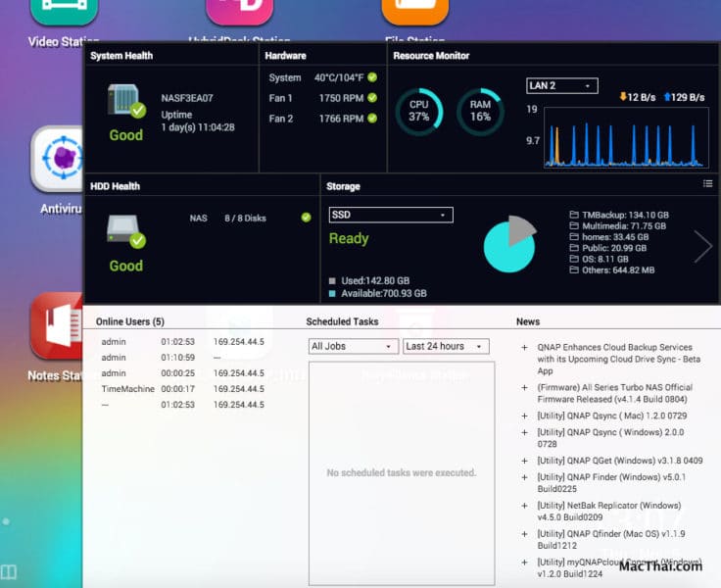Viewport: 721px width, 588px height.
Task: Click the 40°C/104°F system temperature value
Action: [x=339, y=77]
